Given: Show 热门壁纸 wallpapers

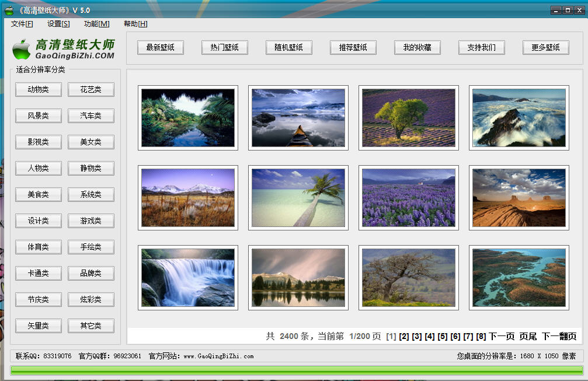Looking at the screenshot, I should [x=224, y=48].
